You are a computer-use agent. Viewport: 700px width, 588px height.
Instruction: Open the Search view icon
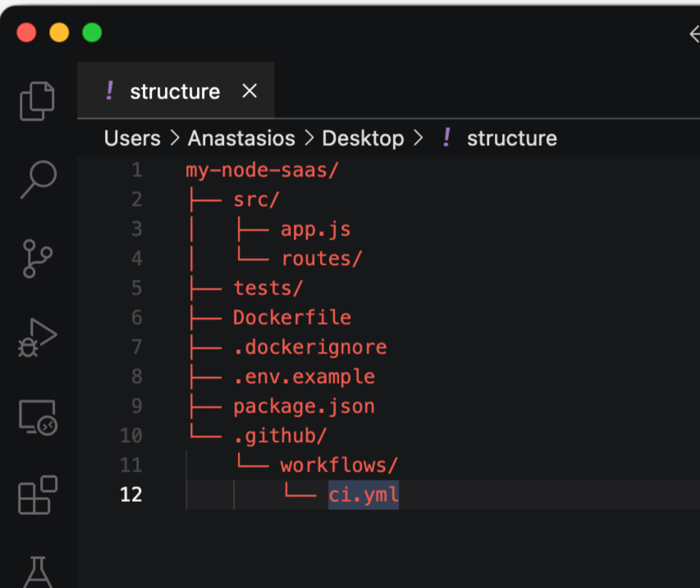point(38,178)
